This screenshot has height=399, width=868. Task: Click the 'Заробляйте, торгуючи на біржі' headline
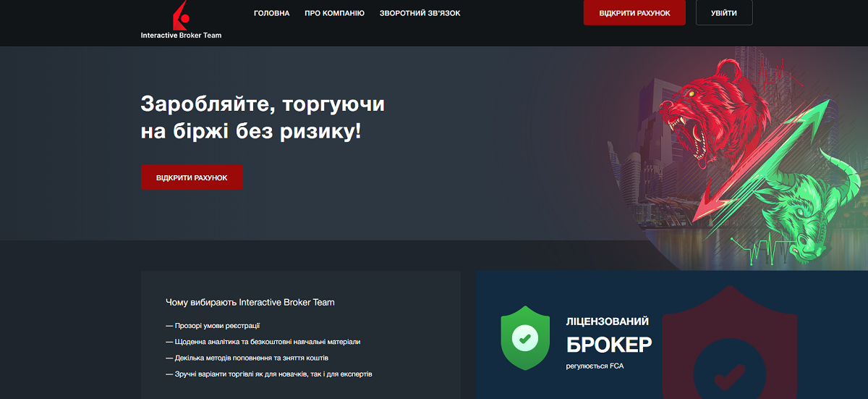[263, 117]
